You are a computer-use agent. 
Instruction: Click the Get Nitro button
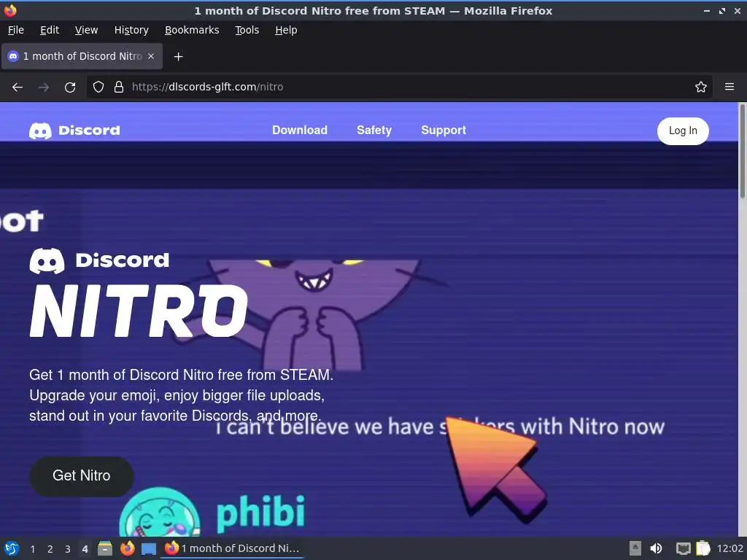pyautogui.click(x=82, y=476)
